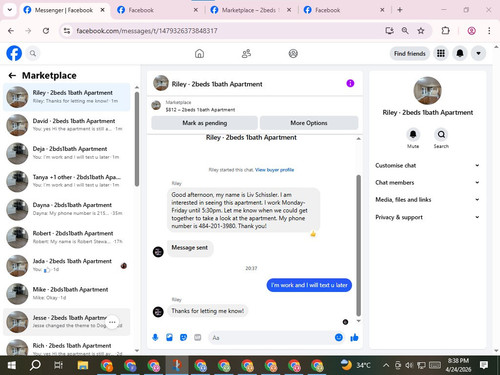Open File Explorer from the taskbar

click(x=83, y=365)
